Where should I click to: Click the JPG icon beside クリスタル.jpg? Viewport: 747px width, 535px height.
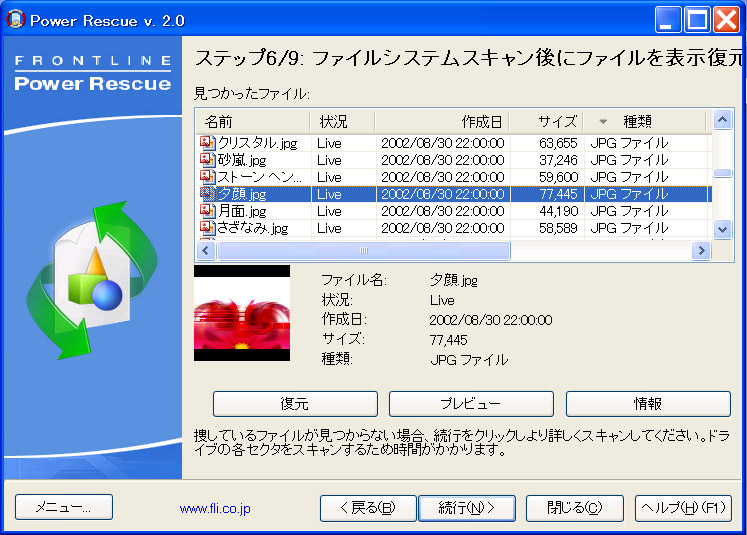click(207, 143)
